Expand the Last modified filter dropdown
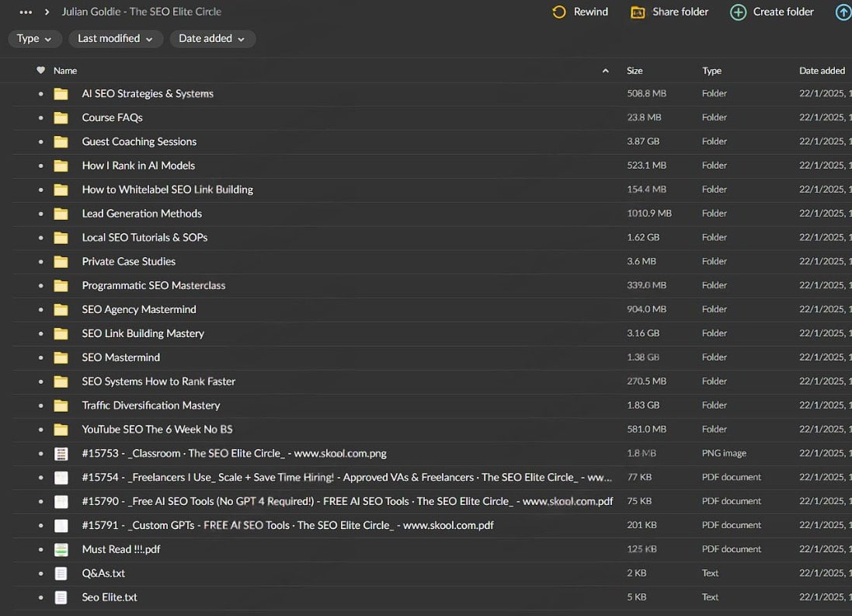The image size is (852, 616). 115,39
